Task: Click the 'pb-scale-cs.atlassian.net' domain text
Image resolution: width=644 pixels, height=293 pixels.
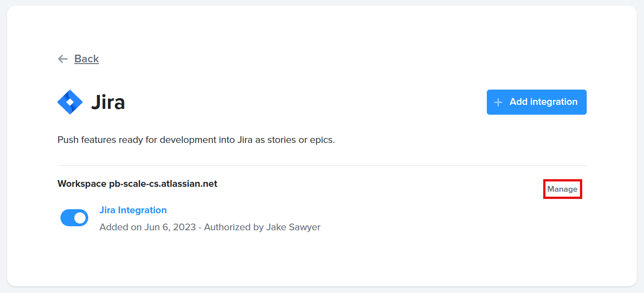Action: point(163,184)
